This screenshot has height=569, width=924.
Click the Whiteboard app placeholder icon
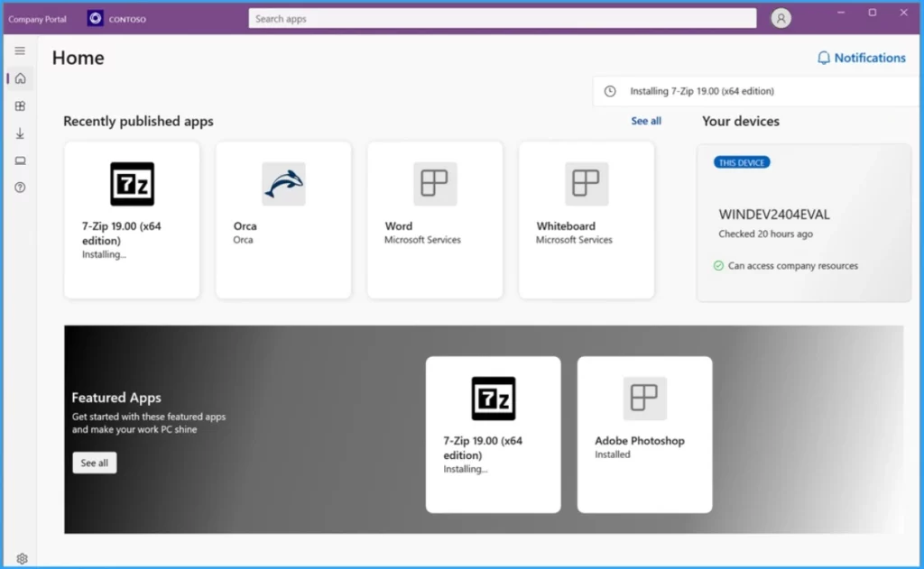[587, 184]
